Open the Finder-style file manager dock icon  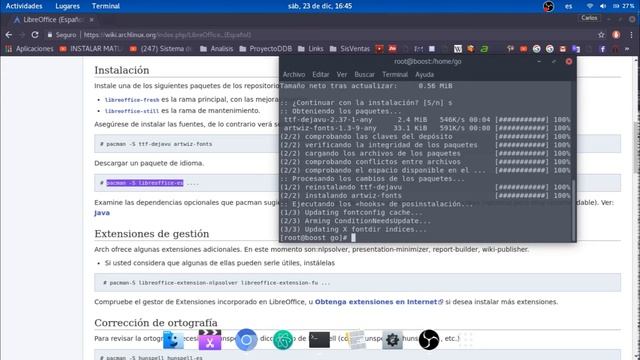pos(173,340)
